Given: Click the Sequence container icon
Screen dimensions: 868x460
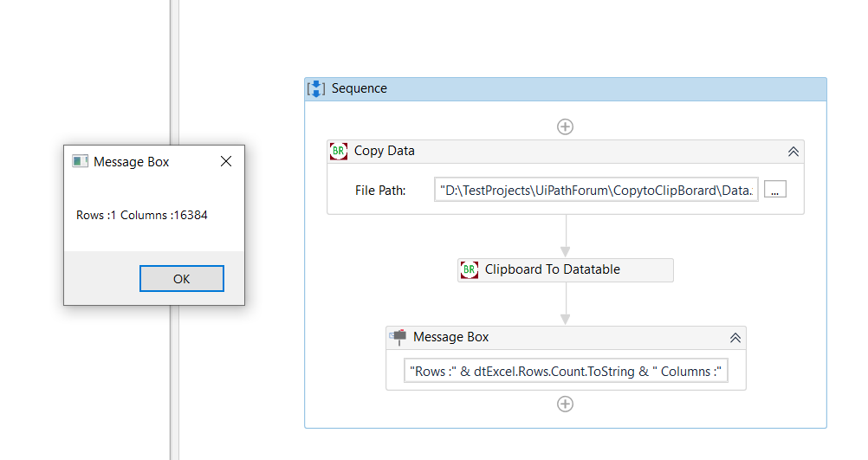Looking at the screenshot, I should (x=317, y=88).
